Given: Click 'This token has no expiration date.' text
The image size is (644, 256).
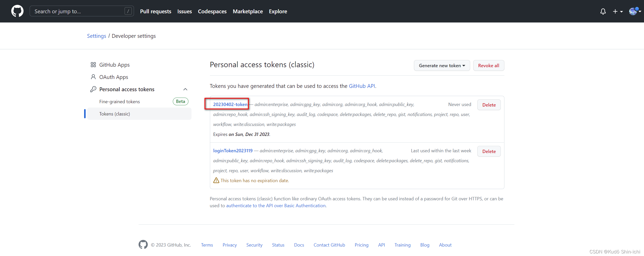Looking at the screenshot, I should pyautogui.click(x=255, y=181).
